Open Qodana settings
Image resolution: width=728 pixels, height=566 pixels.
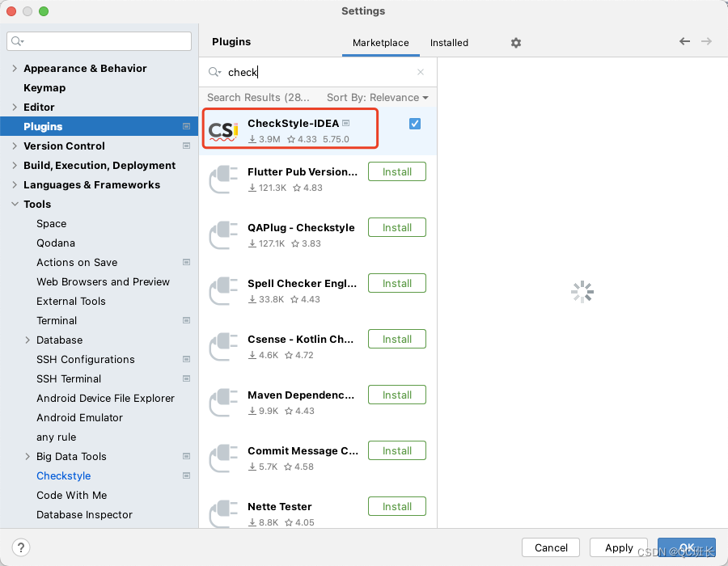[x=56, y=243]
